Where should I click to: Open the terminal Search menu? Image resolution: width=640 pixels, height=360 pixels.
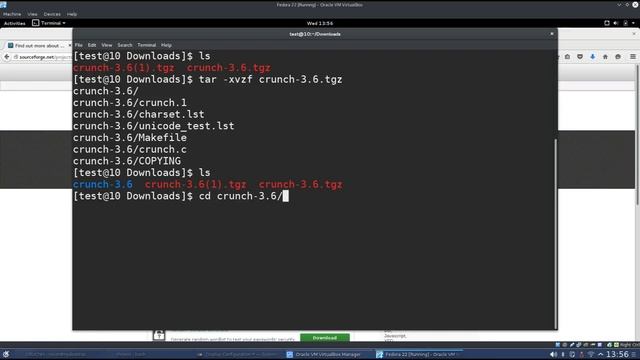[124, 45]
